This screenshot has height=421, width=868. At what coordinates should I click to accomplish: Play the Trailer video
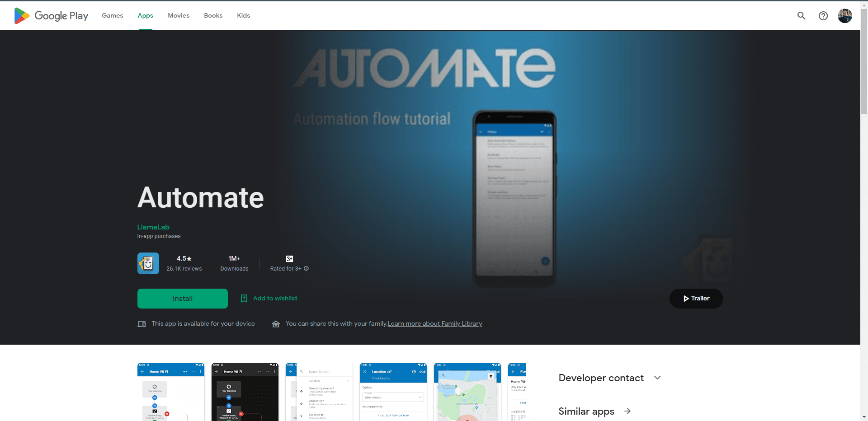[x=696, y=299]
